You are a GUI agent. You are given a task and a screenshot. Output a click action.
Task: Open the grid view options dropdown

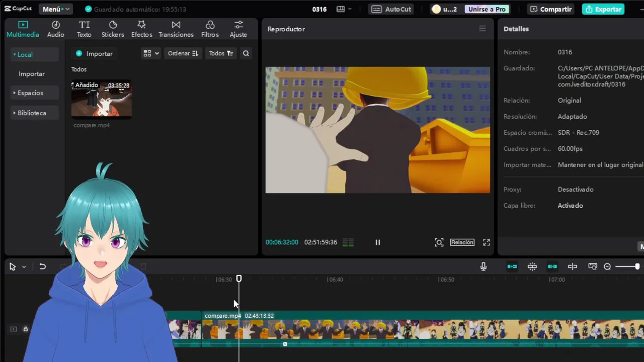151,53
